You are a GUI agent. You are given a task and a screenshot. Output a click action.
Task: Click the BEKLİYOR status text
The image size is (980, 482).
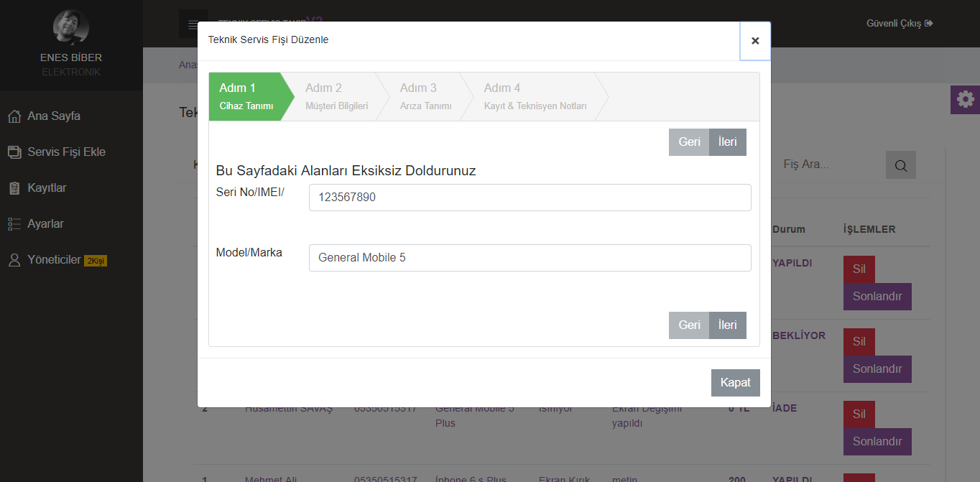coord(799,335)
